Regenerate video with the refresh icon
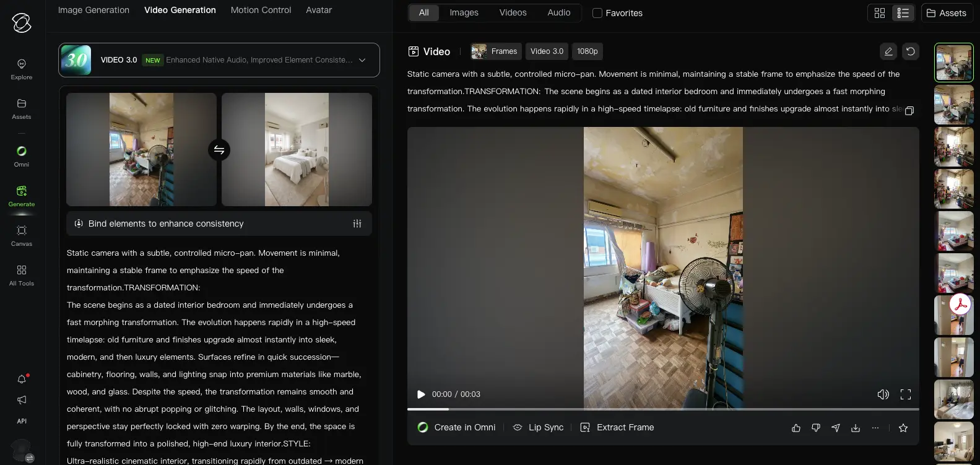The image size is (980, 465). (910, 51)
